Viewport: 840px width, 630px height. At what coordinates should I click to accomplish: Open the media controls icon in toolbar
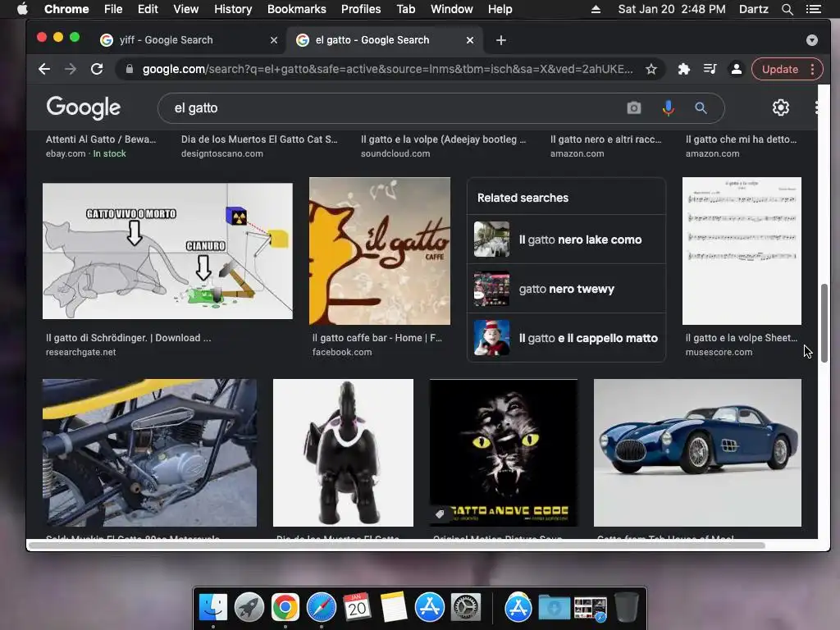(710, 69)
